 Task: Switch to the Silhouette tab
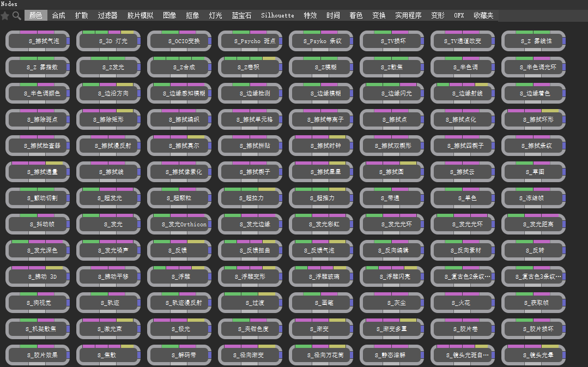pyautogui.click(x=277, y=15)
